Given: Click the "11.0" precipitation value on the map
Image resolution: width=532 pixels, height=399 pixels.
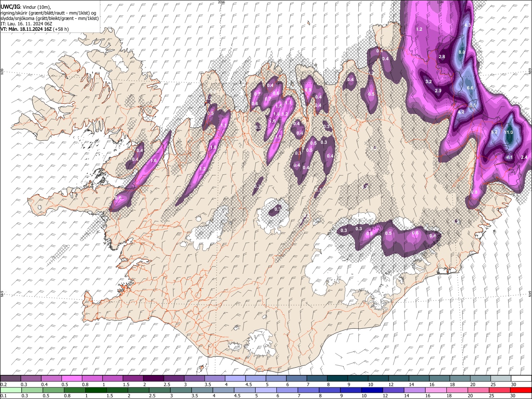Looking at the screenshot, I should [509, 132].
